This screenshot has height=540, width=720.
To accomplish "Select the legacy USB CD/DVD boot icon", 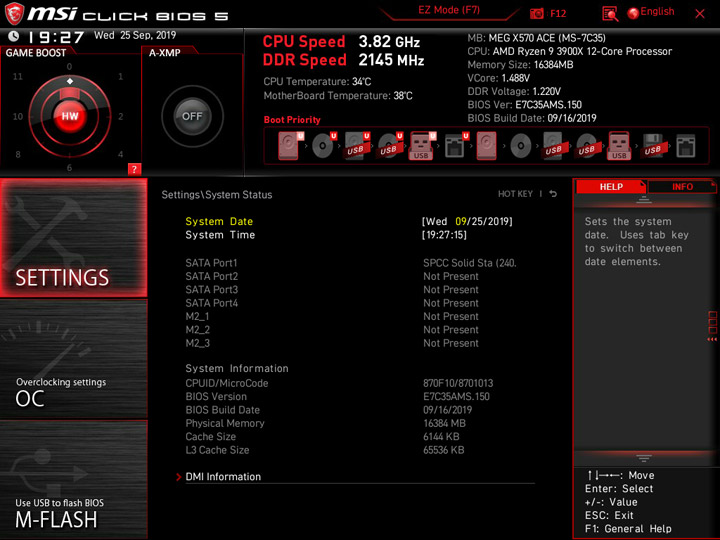I will [x=586, y=146].
